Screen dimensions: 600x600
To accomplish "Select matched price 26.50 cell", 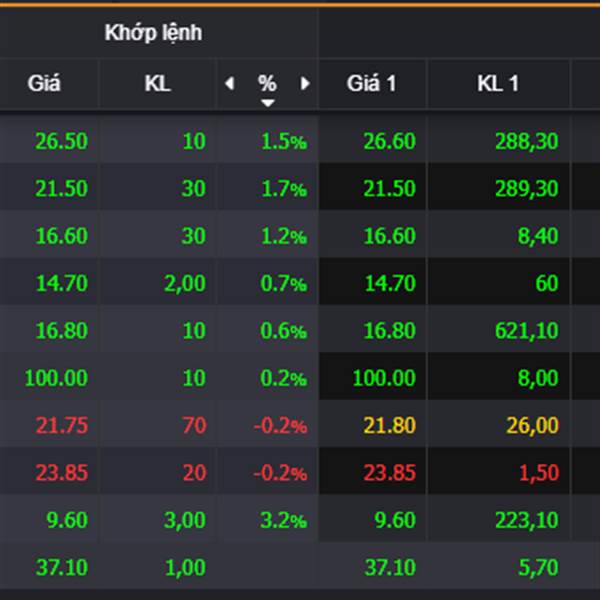I will tap(61, 141).
